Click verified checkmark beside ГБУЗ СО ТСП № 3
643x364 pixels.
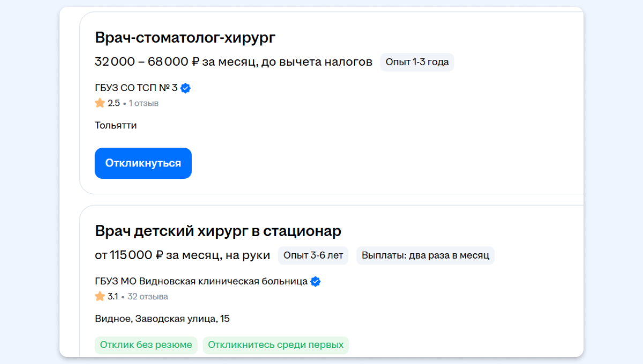(x=185, y=88)
